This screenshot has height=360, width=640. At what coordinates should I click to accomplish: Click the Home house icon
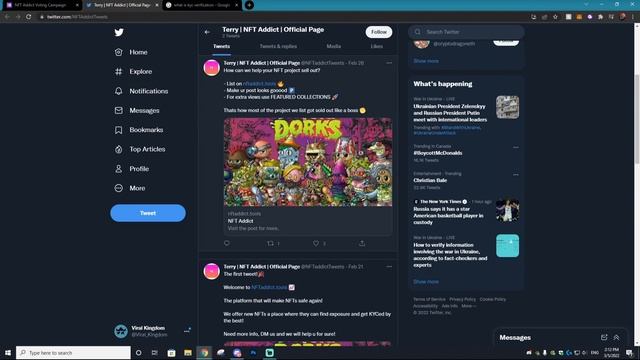pyautogui.click(x=118, y=52)
